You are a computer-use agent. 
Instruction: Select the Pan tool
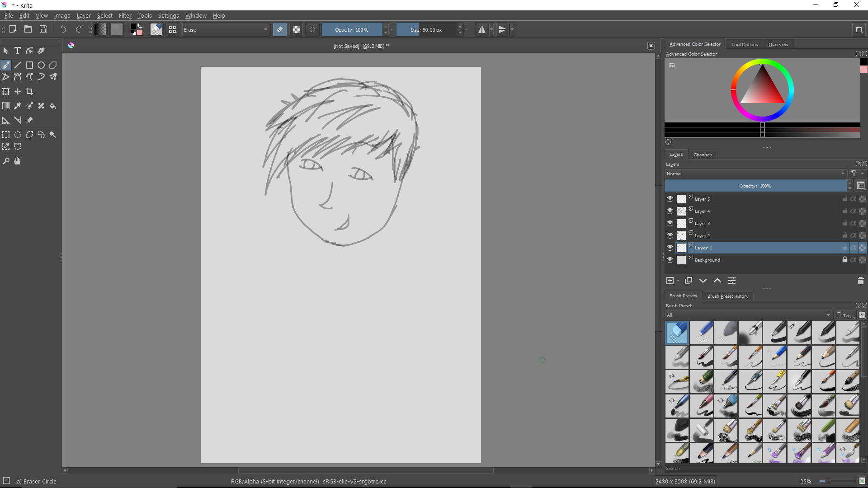pos(17,161)
